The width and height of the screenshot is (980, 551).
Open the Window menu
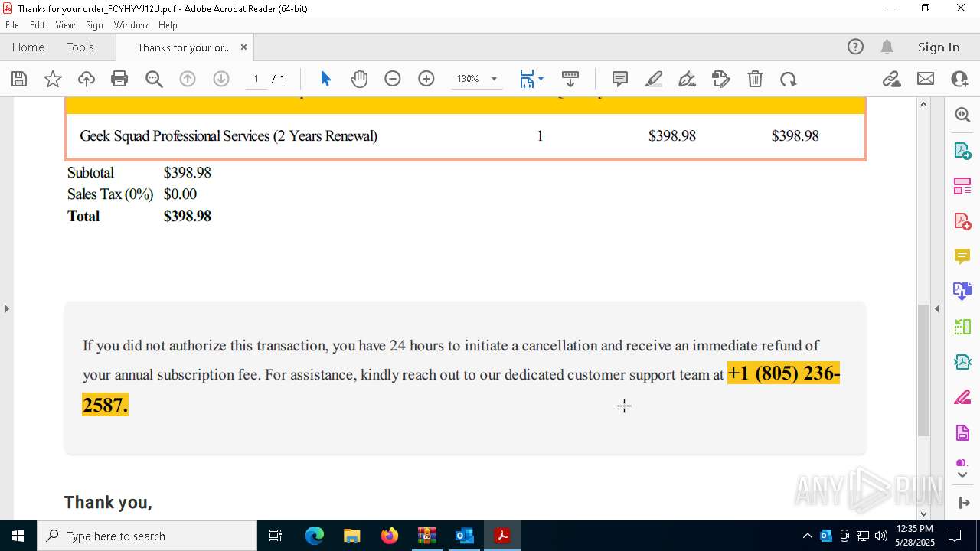[x=131, y=25]
